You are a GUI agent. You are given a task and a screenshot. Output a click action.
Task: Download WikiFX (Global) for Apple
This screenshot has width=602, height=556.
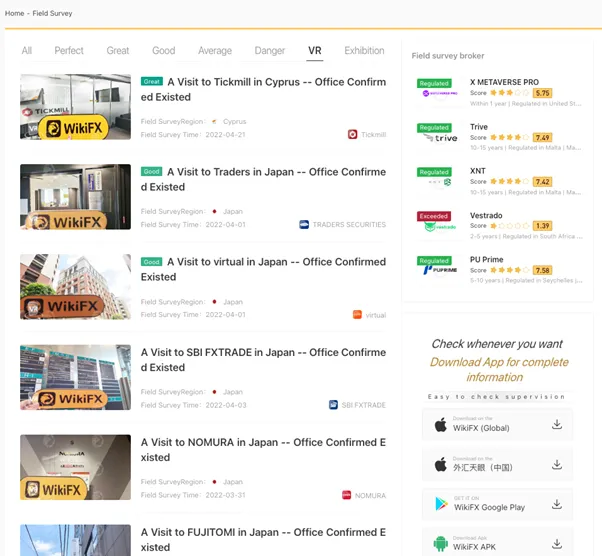pyautogui.click(x=498, y=425)
